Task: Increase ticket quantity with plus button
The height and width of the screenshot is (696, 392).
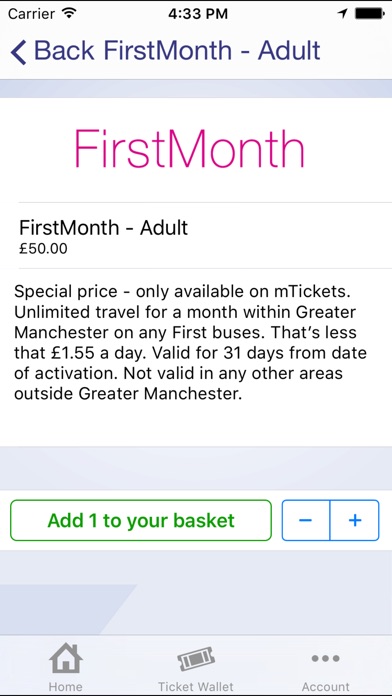Action: tap(355, 520)
